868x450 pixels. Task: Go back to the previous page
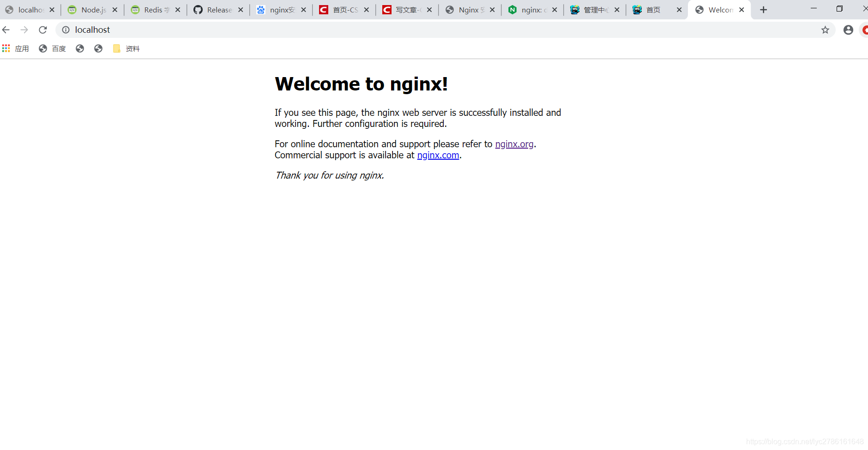[x=6, y=30]
